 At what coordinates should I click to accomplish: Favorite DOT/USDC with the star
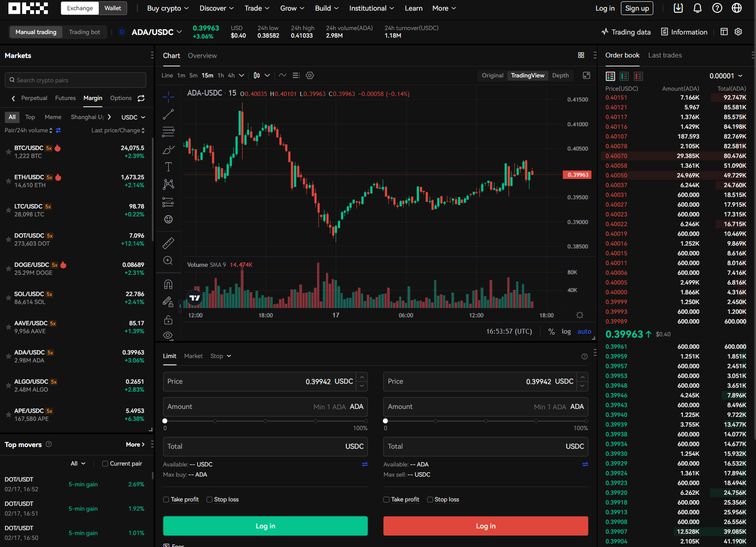[8, 239]
